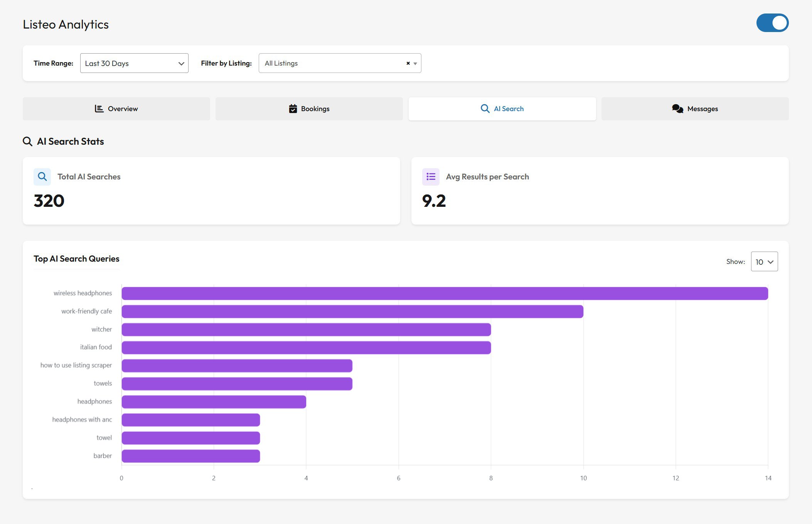Click inside the All Listings filter field
The width and height of the screenshot is (812, 524).
click(332, 63)
